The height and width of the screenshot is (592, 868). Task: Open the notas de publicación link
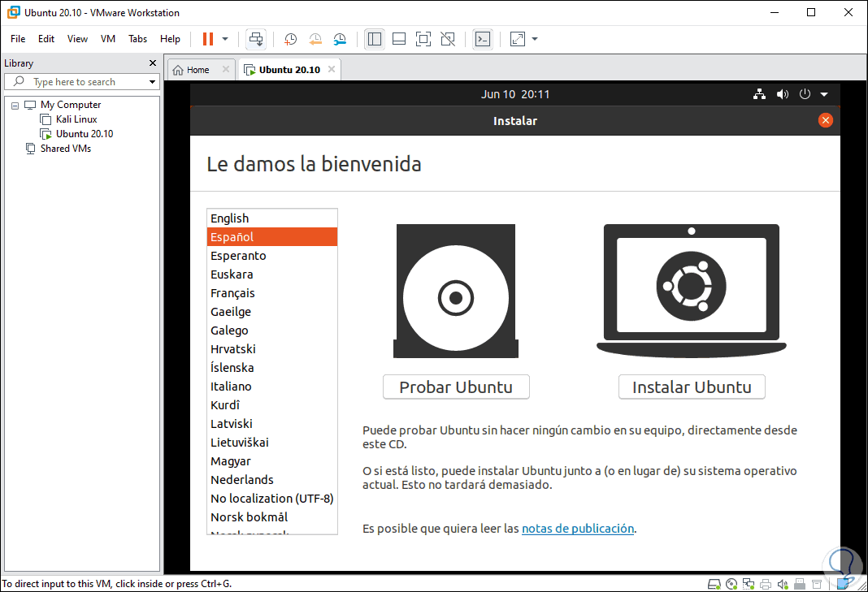pyautogui.click(x=577, y=529)
